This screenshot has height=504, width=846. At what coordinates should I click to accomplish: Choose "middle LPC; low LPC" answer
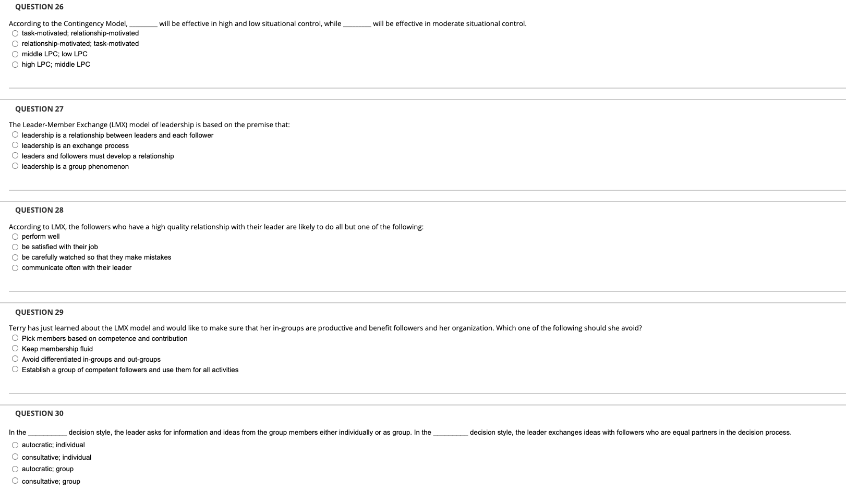pyautogui.click(x=14, y=54)
